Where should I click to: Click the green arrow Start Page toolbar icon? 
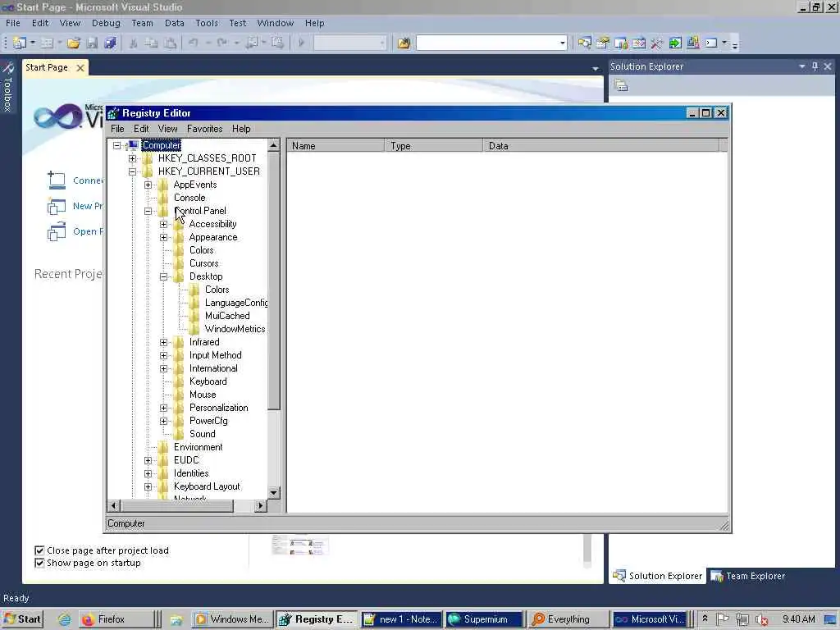click(x=675, y=43)
